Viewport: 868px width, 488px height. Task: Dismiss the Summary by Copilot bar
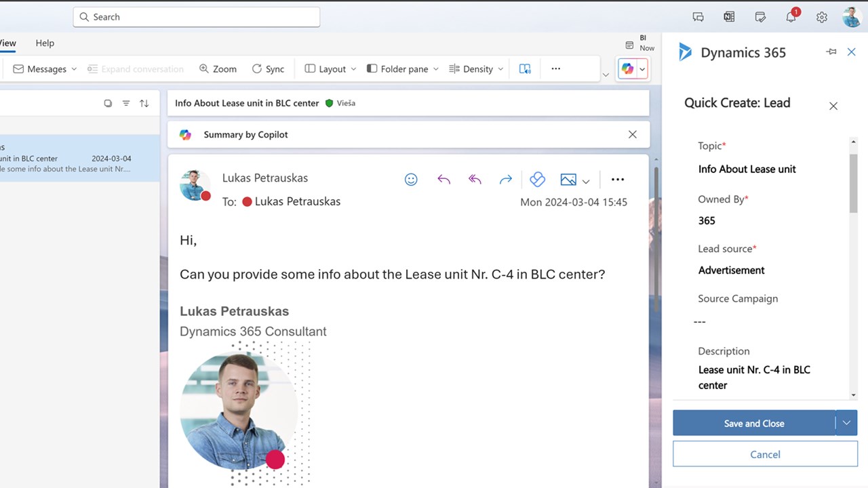pyautogui.click(x=633, y=134)
